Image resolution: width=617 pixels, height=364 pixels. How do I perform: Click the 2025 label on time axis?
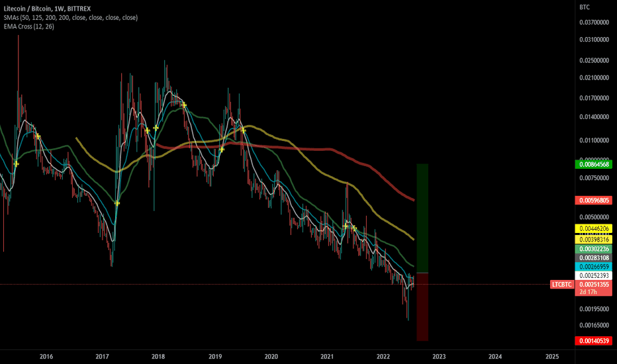(x=552, y=357)
